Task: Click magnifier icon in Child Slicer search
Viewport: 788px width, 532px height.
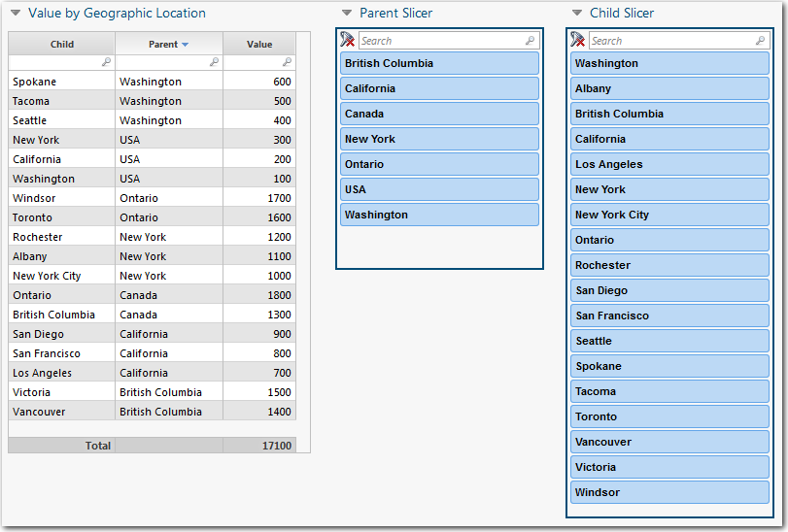Action: 761,41
